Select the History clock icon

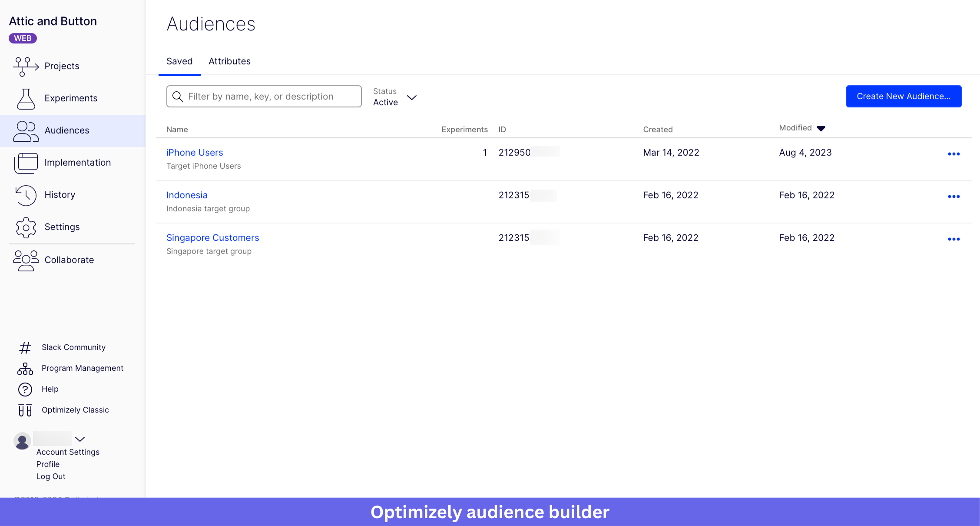[x=25, y=195]
